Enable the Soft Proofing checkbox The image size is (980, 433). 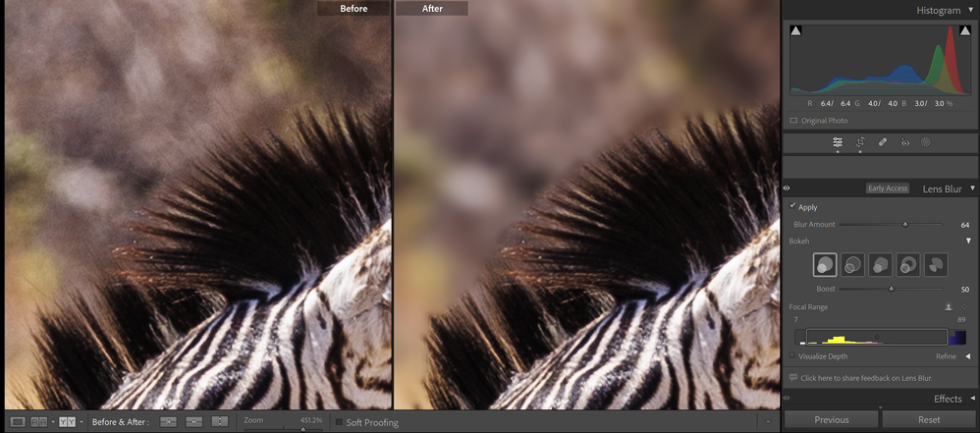click(340, 422)
